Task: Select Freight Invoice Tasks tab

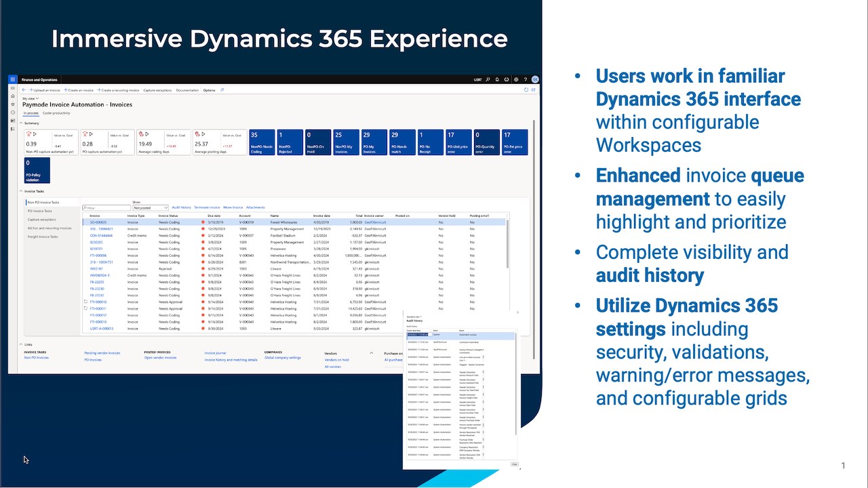Action: (43, 237)
